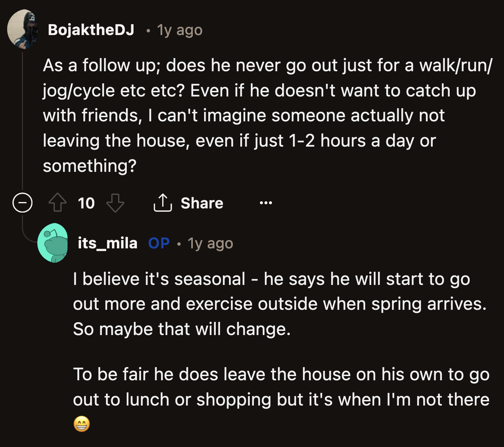Click the username BojaktheDJ

point(91,30)
